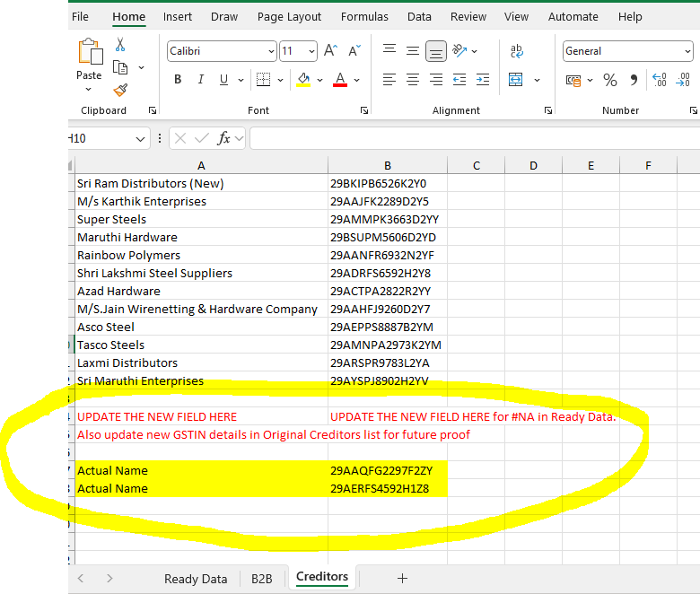
Task: Add a new sheet with the plus button
Action: click(402, 579)
